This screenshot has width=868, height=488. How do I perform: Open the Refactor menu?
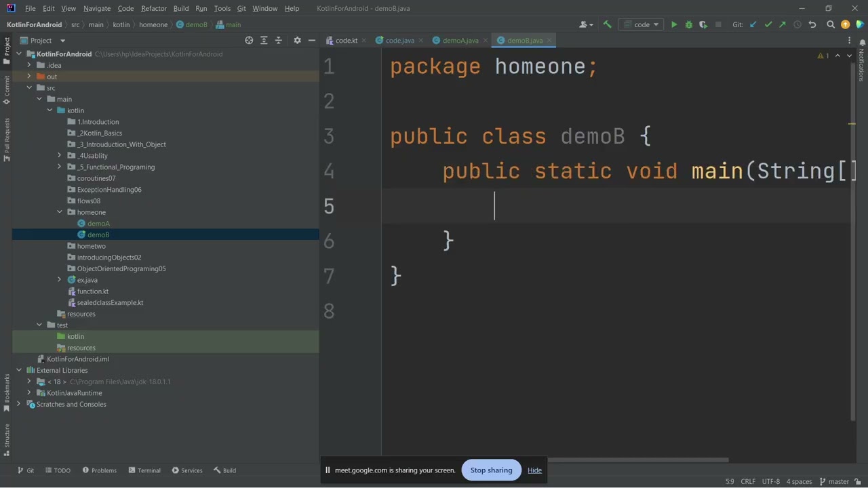tap(154, 8)
